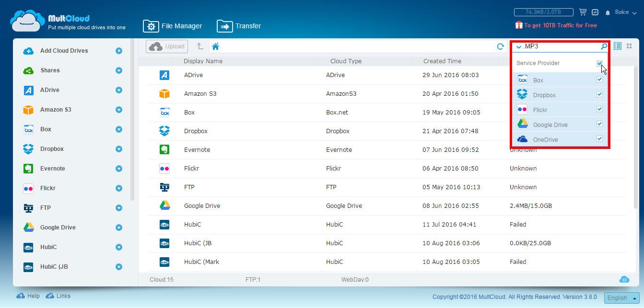This screenshot has width=644, height=308.
Task: Open the Transfer tab
Action: pyautogui.click(x=239, y=26)
